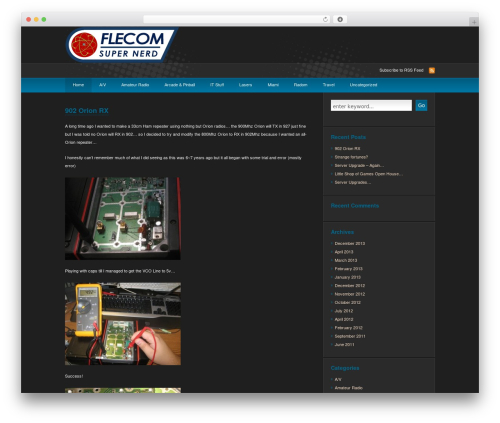Go to the Home menu item

[x=78, y=85]
